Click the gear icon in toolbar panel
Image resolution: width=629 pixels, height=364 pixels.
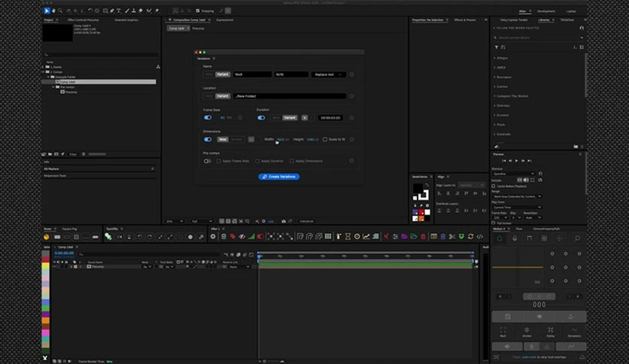(x=213, y=236)
